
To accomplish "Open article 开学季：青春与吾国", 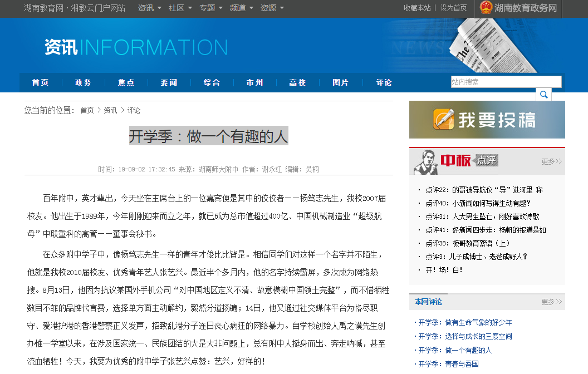I will pyautogui.click(x=448, y=364).
